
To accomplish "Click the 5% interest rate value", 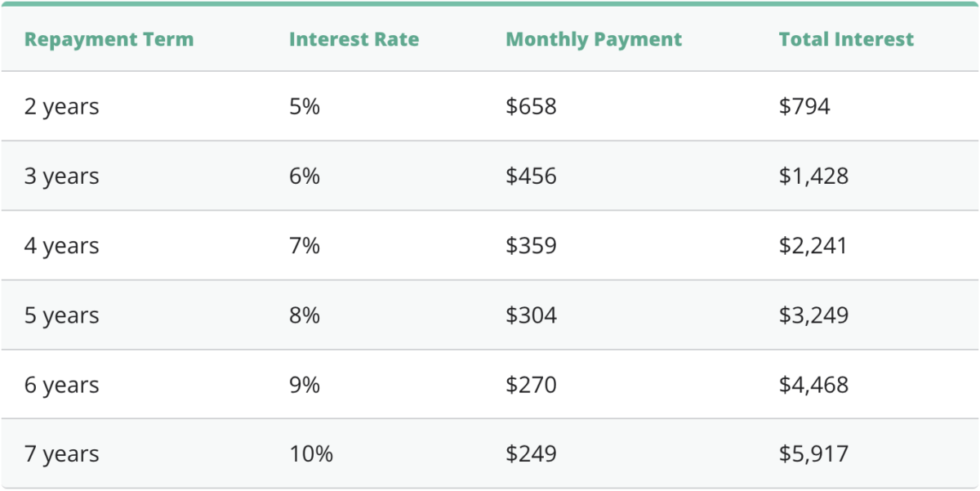I will pos(305,106).
